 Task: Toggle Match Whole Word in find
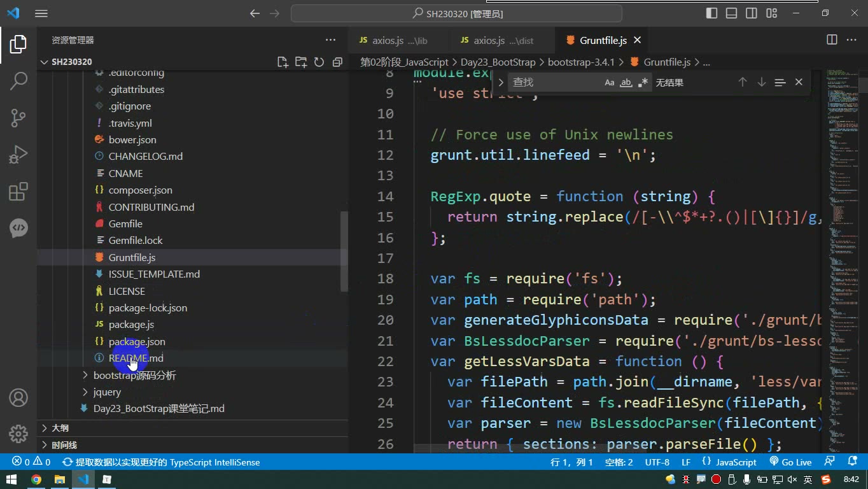click(626, 82)
